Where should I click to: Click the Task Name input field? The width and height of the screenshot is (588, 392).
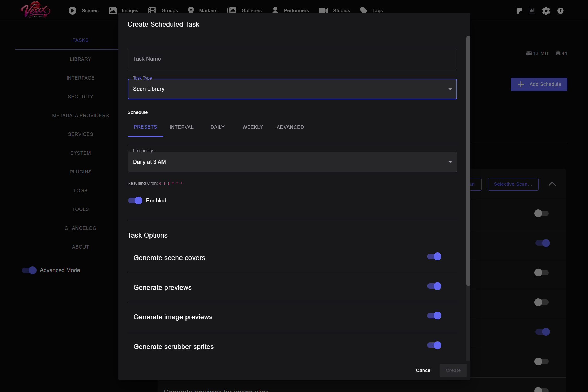[x=292, y=59]
